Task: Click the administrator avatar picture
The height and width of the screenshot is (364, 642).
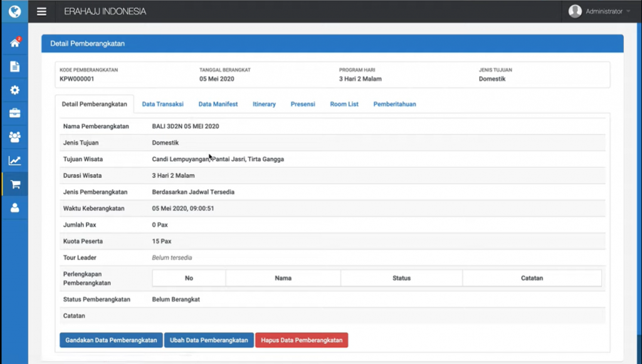Action: (x=575, y=11)
